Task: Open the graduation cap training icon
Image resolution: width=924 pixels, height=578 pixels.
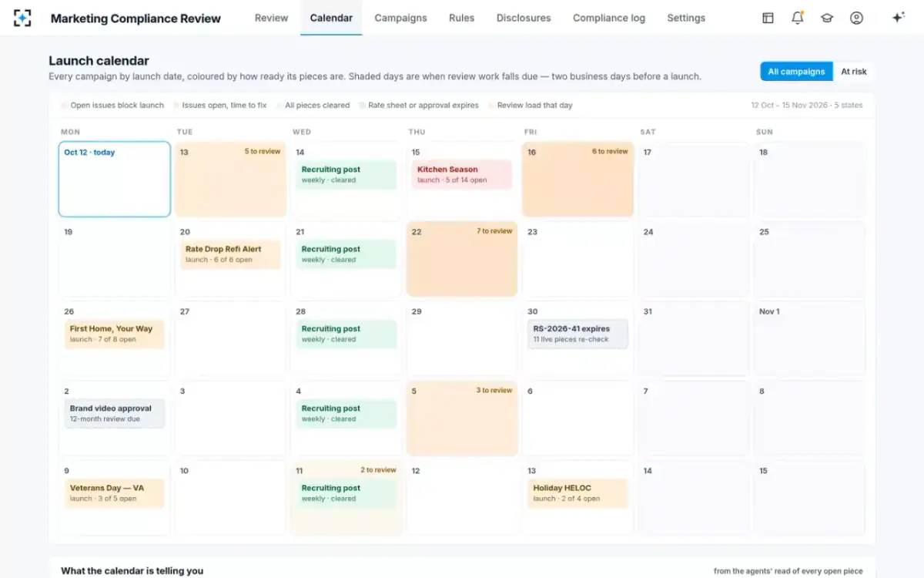Action: 827,18
